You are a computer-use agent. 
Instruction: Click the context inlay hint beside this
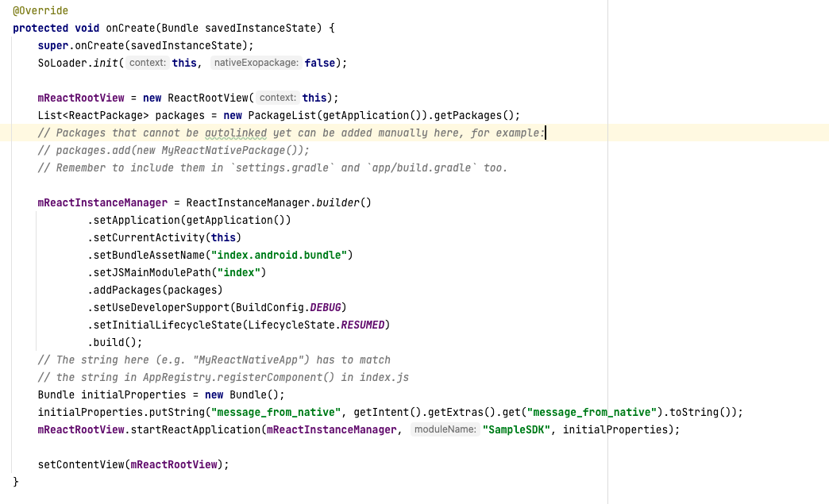pos(147,63)
